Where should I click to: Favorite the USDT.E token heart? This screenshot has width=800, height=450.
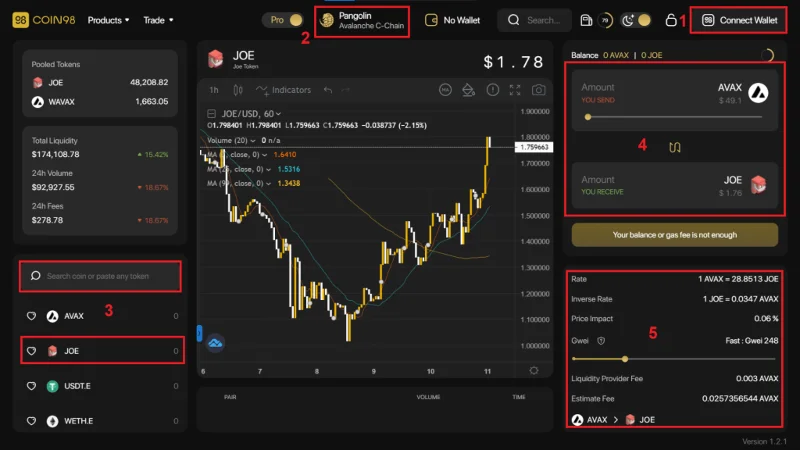click(x=31, y=386)
